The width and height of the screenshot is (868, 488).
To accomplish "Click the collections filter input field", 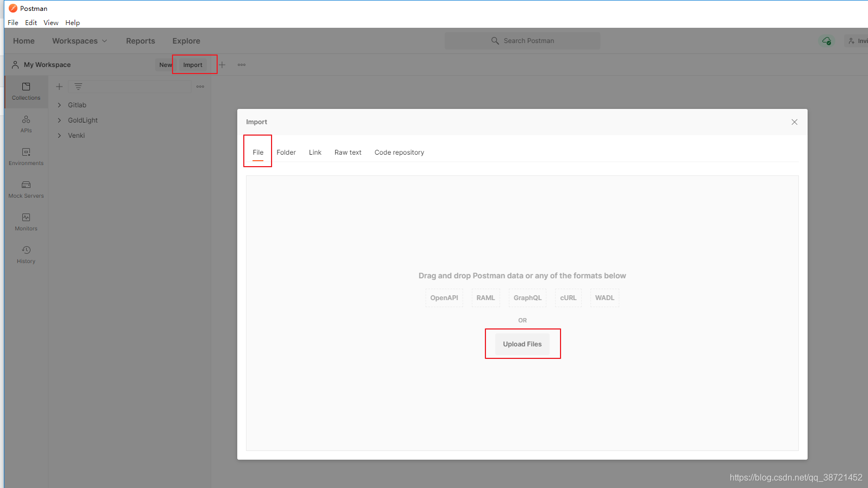I will tap(130, 87).
